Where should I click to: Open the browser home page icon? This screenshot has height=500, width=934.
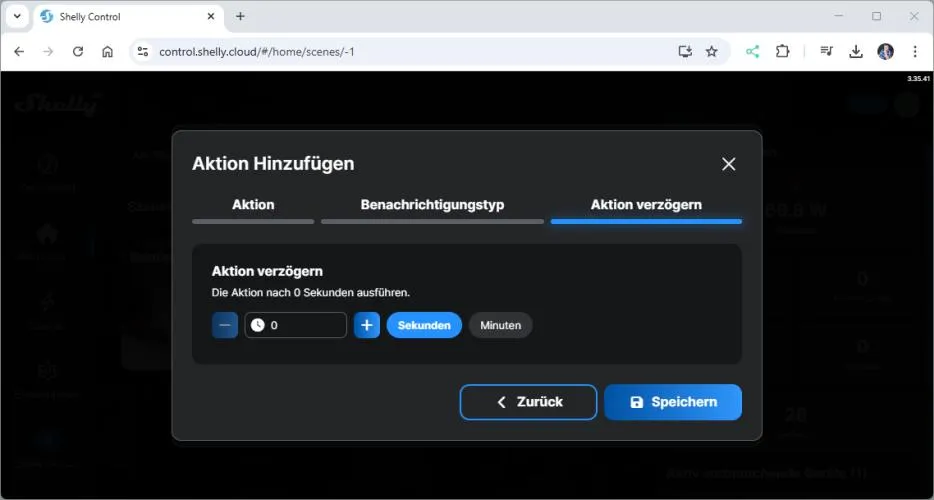pyautogui.click(x=108, y=51)
